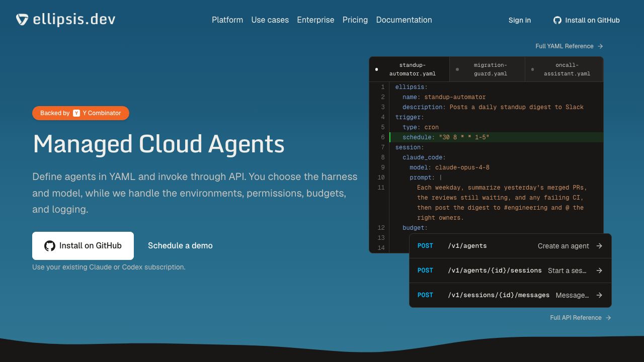Click the "type: cron" code line
644x362 pixels.
(x=421, y=127)
